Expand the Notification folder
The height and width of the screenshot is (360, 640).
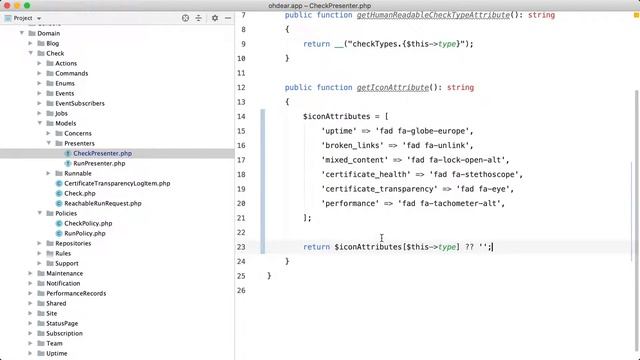30,283
